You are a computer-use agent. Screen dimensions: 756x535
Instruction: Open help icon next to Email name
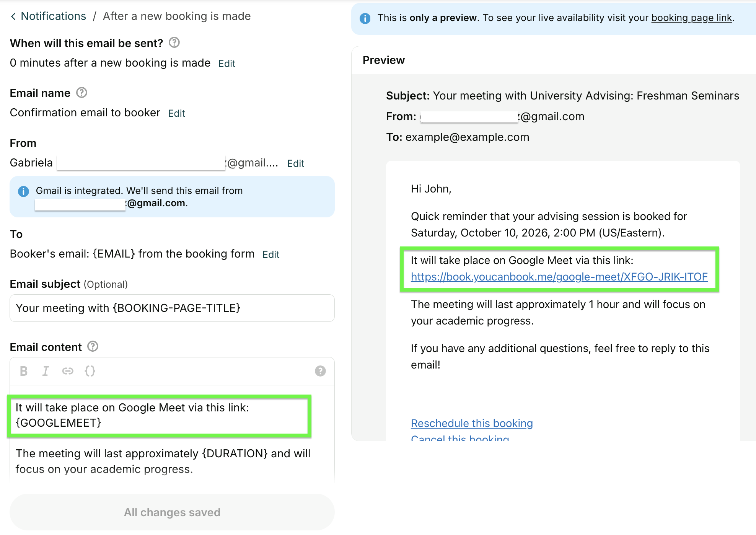tap(81, 93)
